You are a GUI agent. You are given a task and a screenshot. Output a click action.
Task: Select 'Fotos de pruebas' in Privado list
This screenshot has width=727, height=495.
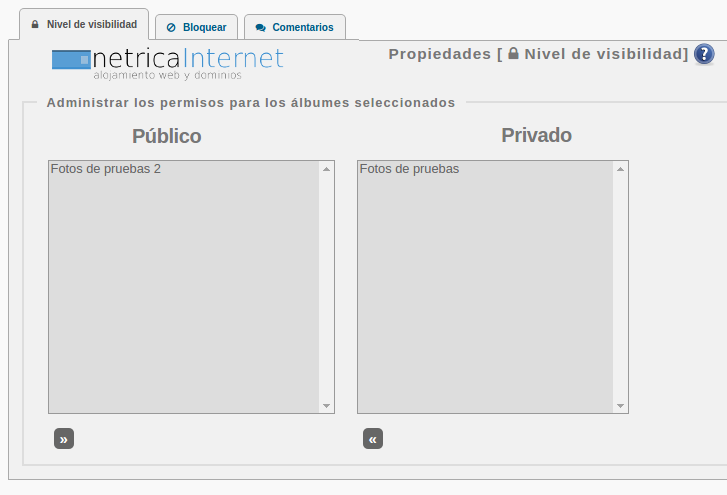[x=485, y=169]
